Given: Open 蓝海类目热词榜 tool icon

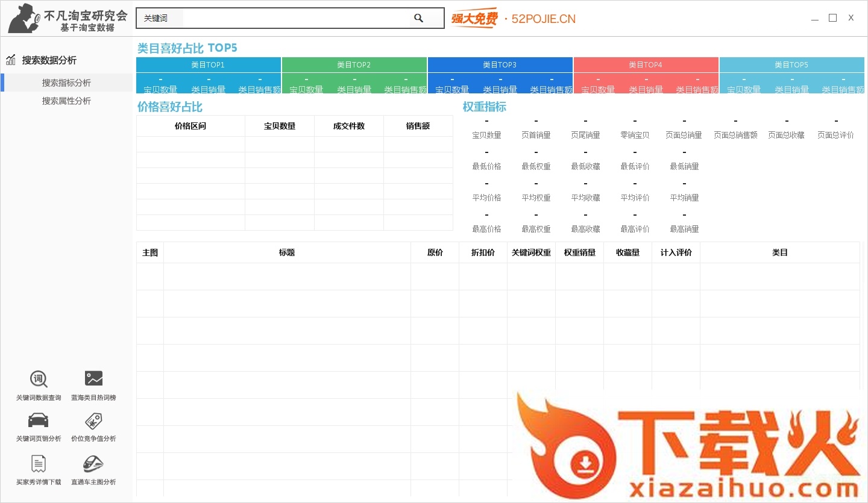Looking at the screenshot, I should click(x=93, y=379).
